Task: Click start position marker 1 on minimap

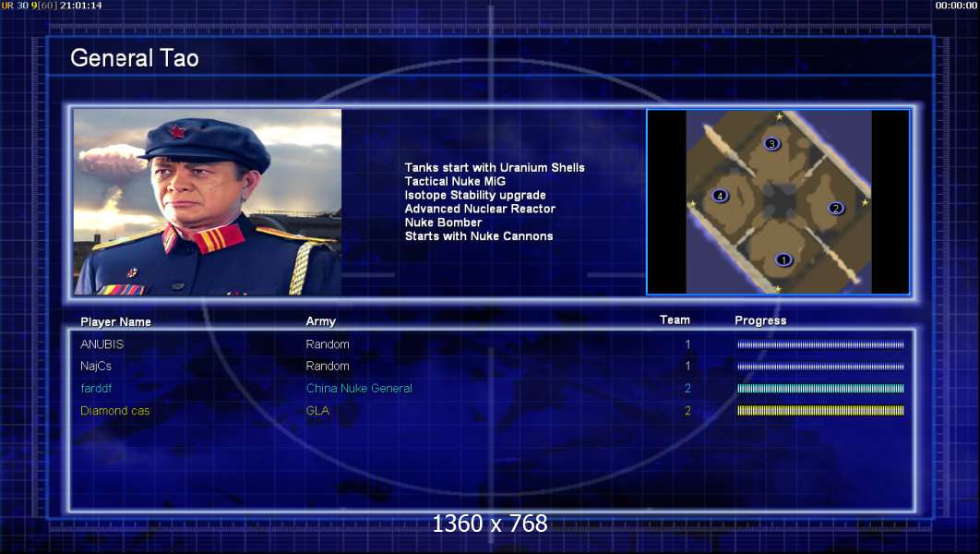Action: (783, 259)
